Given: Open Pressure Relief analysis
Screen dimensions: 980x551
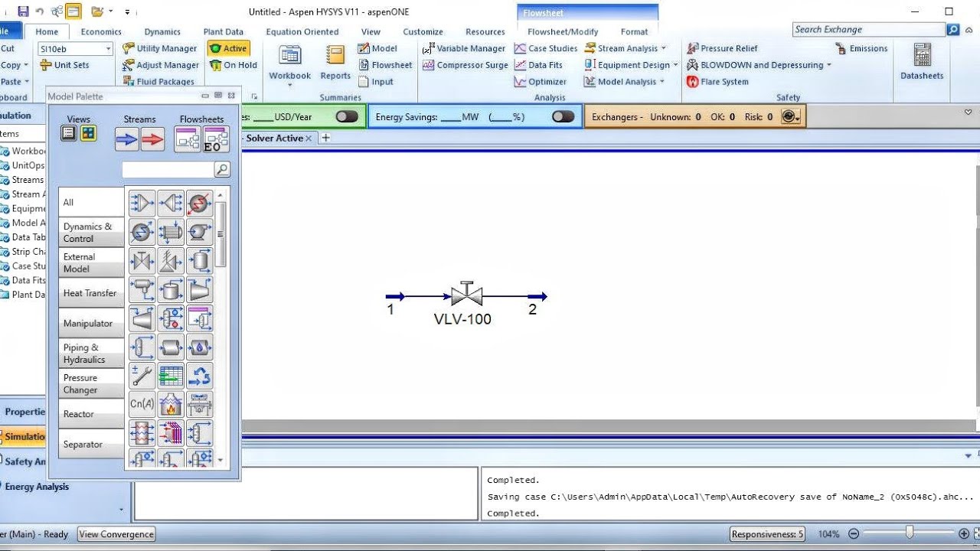Looking at the screenshot, I should [722, 48].
